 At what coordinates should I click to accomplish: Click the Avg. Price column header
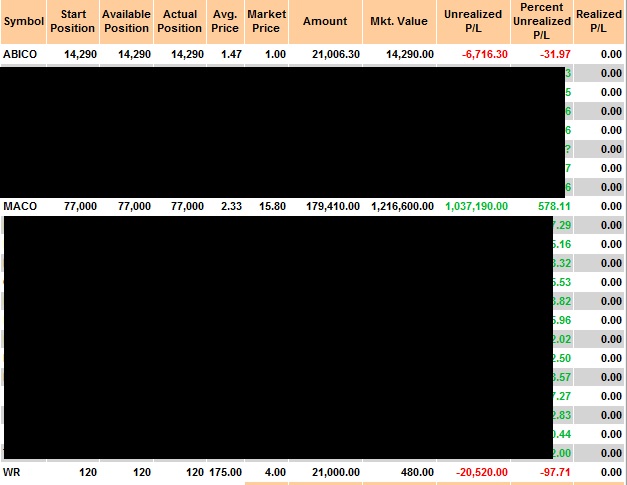click(225, 21)
